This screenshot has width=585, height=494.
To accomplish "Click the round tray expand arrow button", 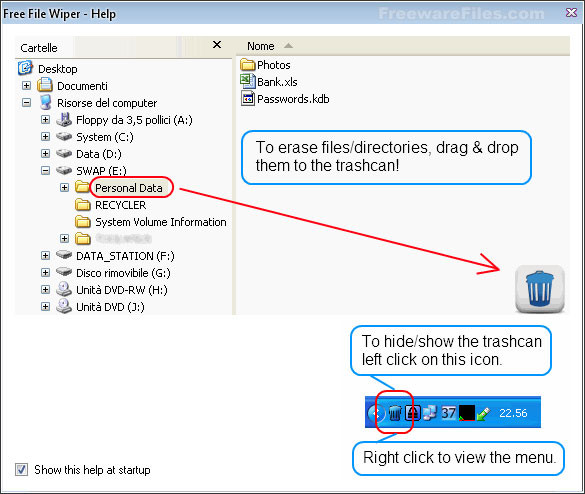I will [375, 413].
